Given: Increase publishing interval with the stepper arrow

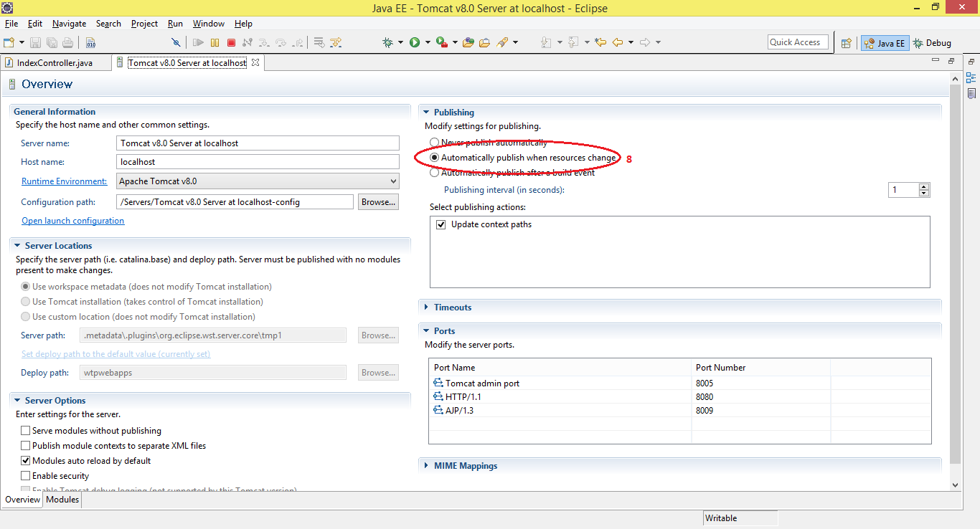Looking at the screenshot, I should pyautogui.click(x=923, y=186).
